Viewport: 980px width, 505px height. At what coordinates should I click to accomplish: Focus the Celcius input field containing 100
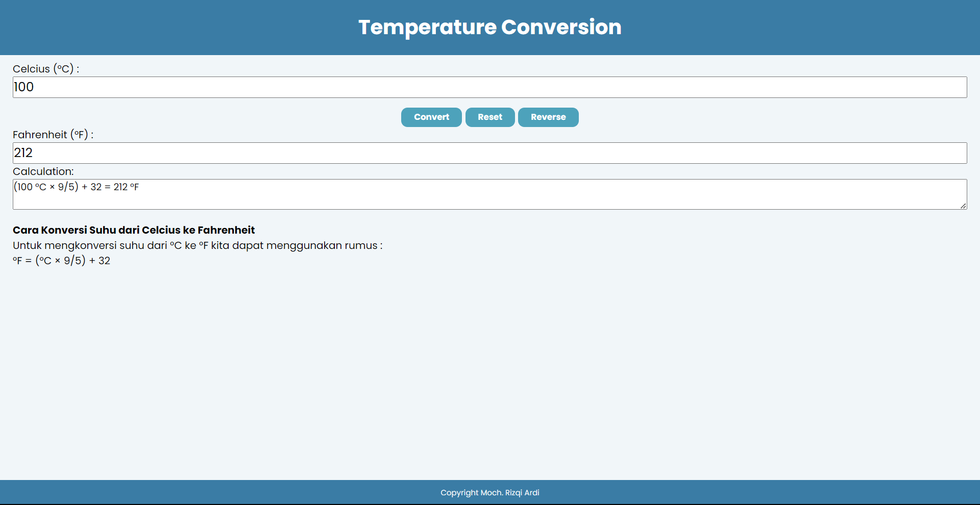click(490, 87)
